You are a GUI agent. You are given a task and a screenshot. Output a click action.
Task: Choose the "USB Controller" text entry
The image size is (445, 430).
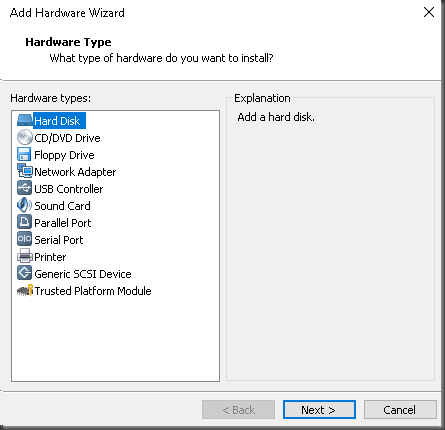click(69, 189)
